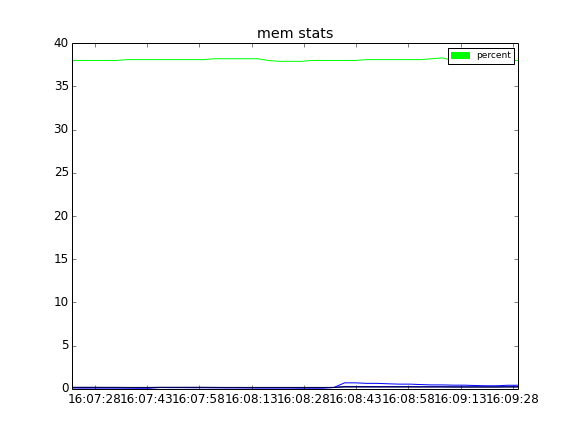Click the 16:08:28 time axis label
The height and width of the screenshot is (432, 576).
point(304,399)
